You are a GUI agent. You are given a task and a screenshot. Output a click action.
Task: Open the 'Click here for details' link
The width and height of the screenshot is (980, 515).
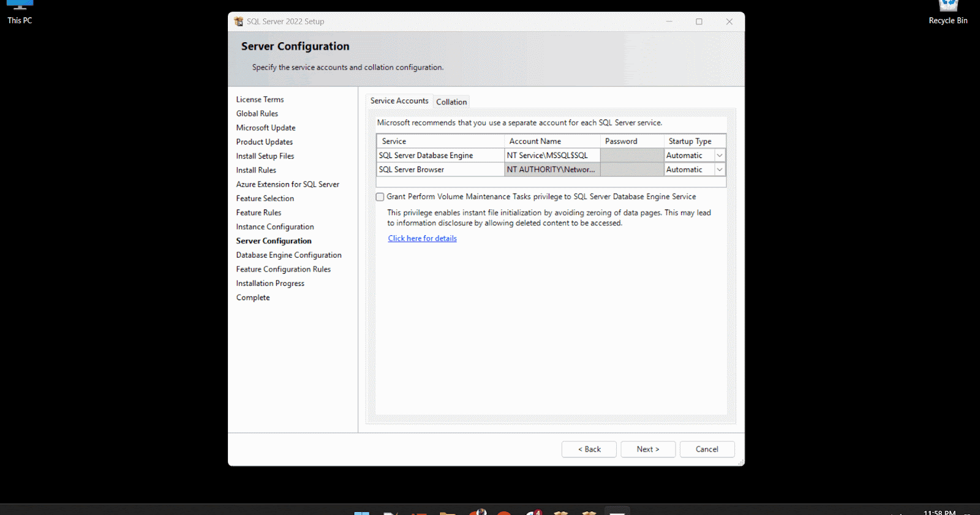pyautogui.click(x=422, y=238)
